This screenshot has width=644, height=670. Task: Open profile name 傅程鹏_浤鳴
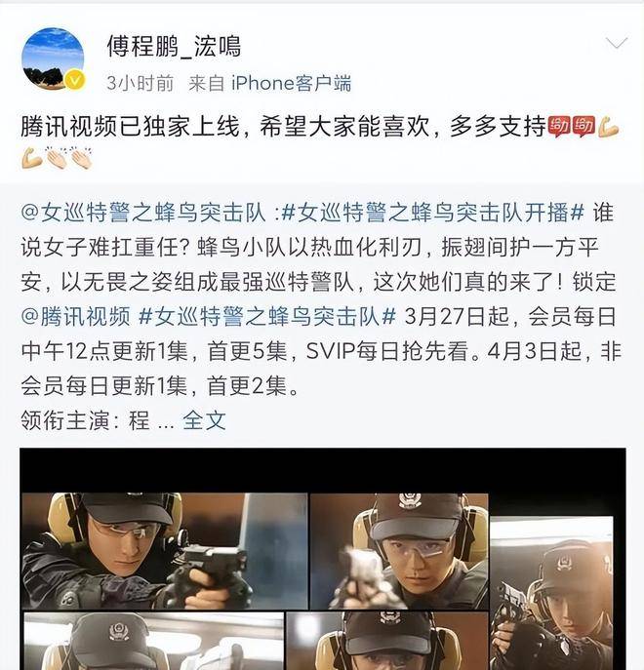(174, 46)
